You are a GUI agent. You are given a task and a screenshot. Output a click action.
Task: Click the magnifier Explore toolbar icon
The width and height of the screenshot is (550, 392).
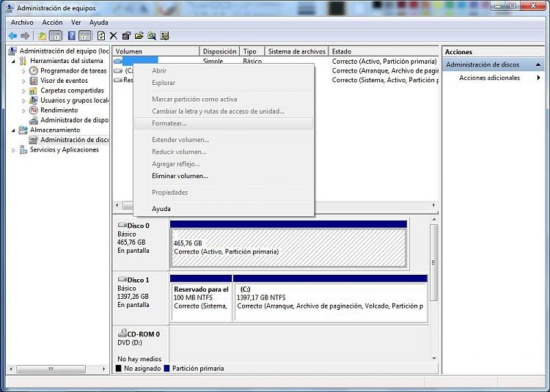tap(152, 36)
